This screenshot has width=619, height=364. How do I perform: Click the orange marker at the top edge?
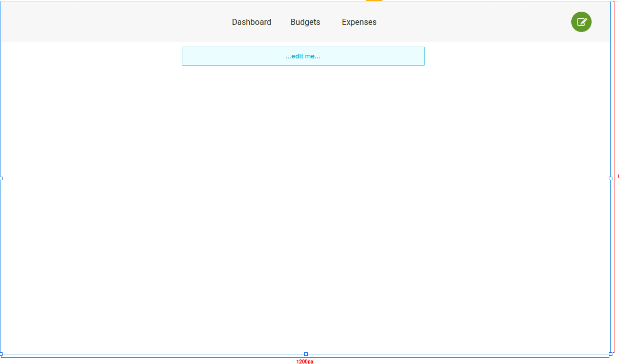pyautogui.click(x=374, y=2)
